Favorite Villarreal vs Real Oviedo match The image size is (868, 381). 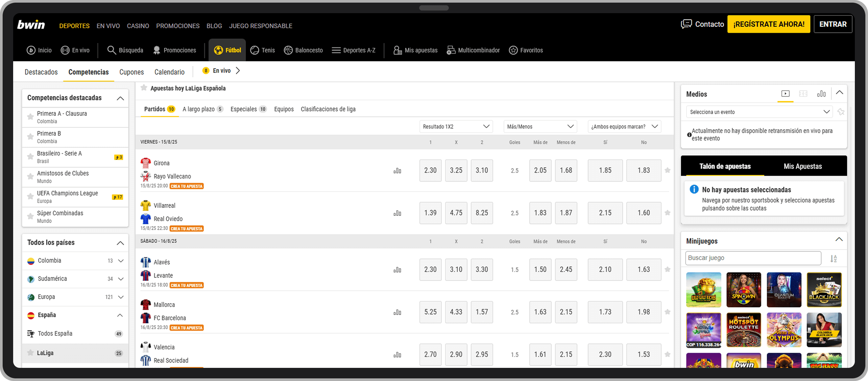pyautogui.click(x=667, y=213)
